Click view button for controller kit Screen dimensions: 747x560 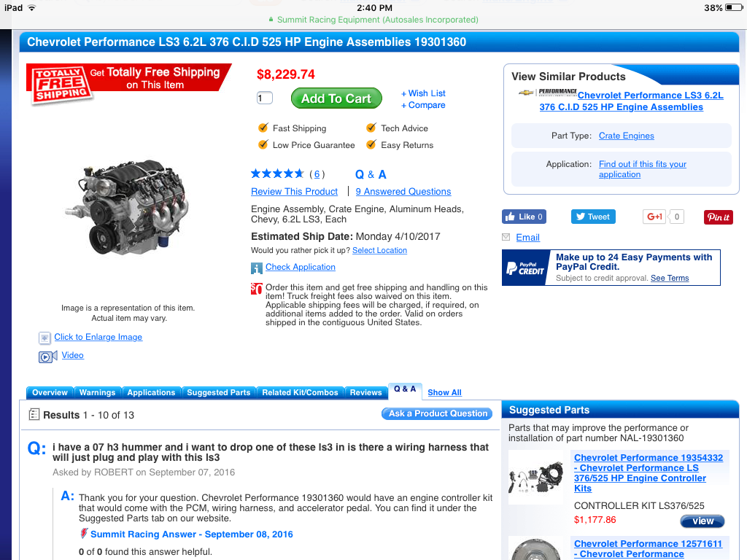703,521
